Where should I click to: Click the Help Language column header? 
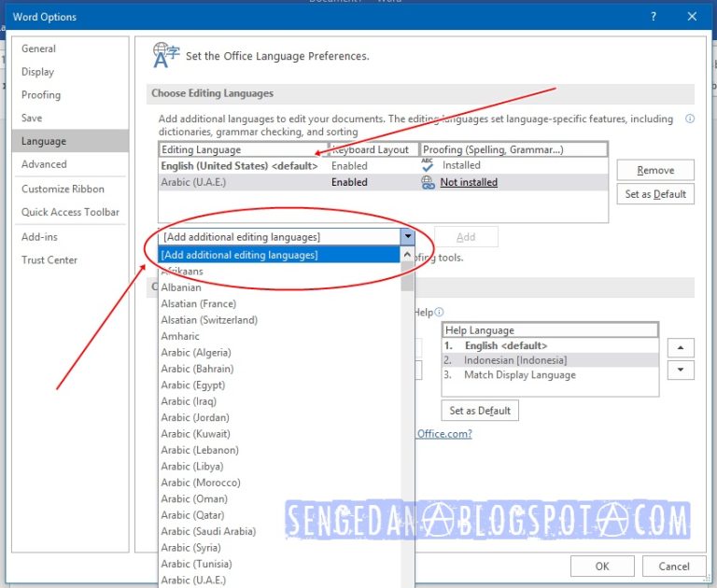550,330
